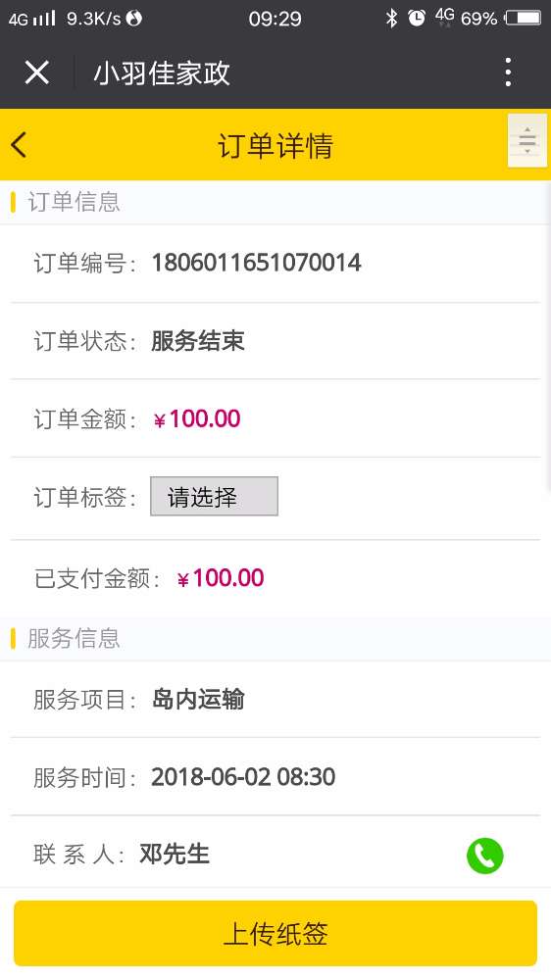
Task: Select the order number 1806011651070014
Action: pyautogui.click(x=257, y=263)
